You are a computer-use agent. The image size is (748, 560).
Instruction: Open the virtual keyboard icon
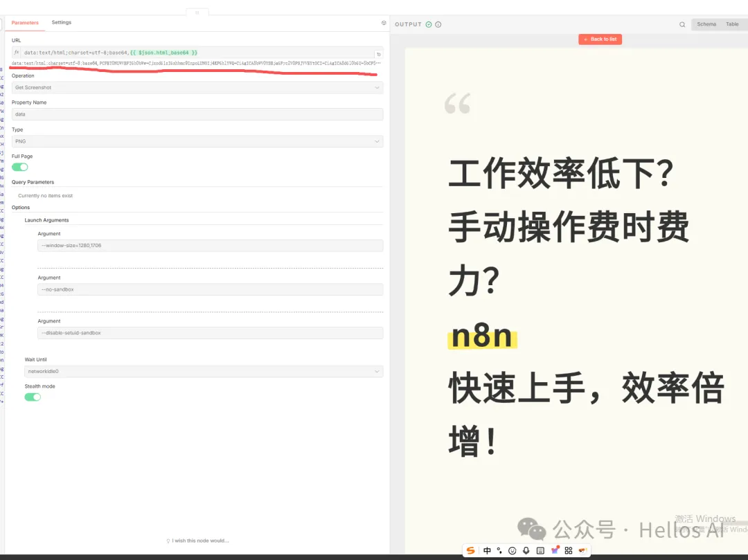coord(540,550)
